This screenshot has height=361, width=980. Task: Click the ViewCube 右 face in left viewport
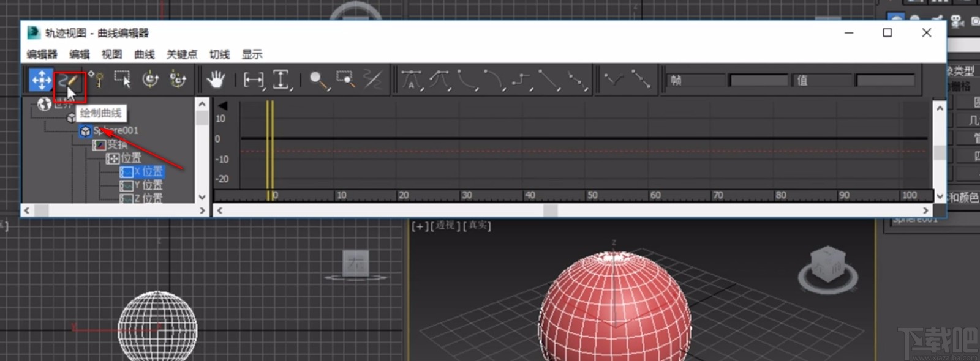click(x=355, y=263)
